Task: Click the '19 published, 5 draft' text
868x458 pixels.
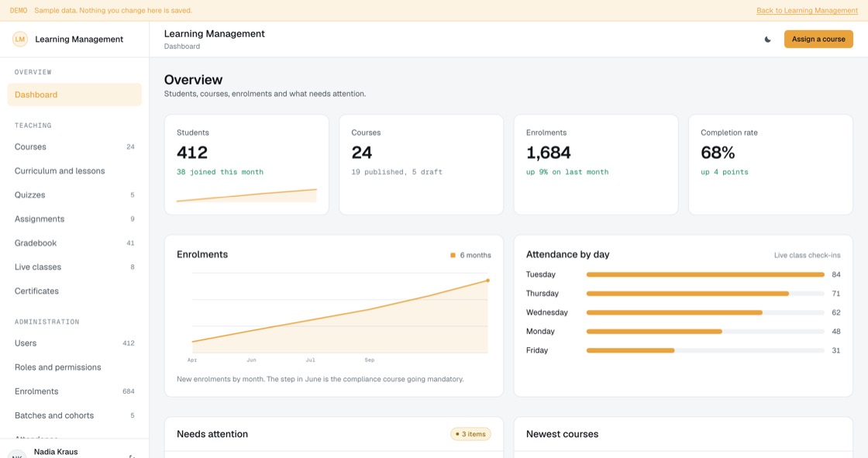Action: tap(397, 172)
